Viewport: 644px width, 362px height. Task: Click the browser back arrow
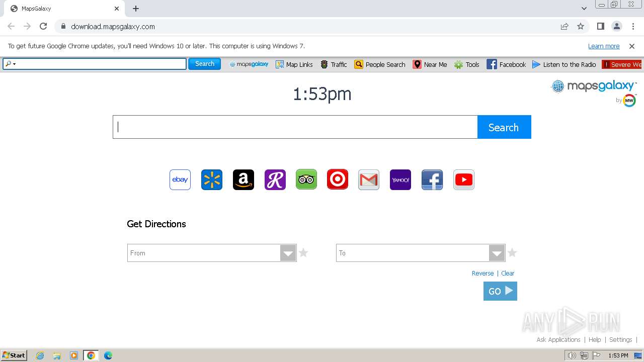coord(11,27)
